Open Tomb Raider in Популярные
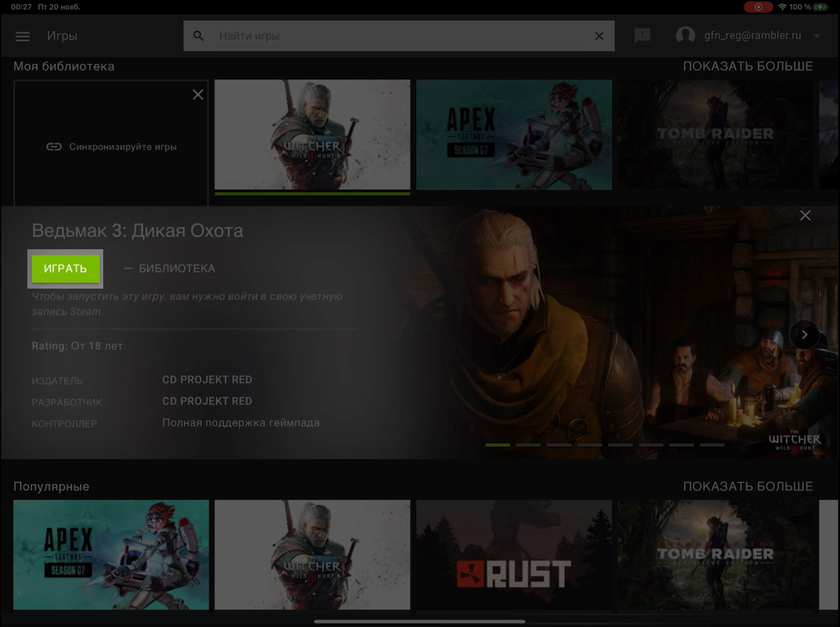 pyautogui.click(x=715, y=555)
